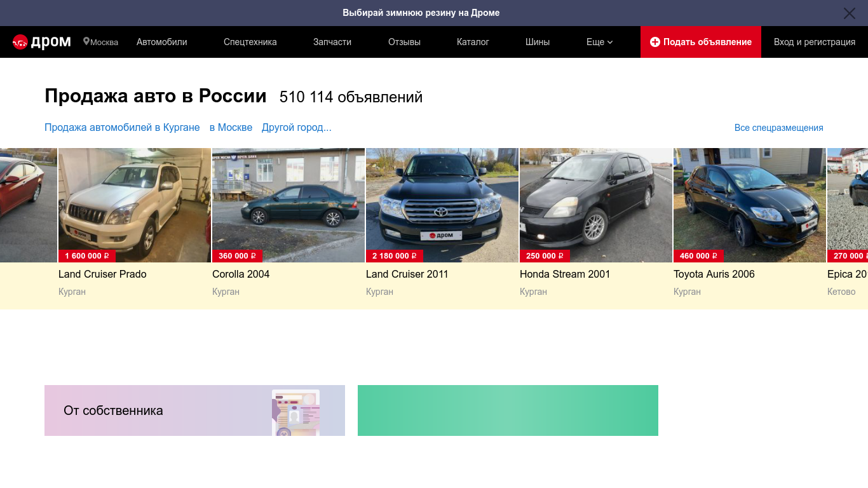Click the 250 000 ₽ price tag
This screenshot has width=868, height=488.
545,256
